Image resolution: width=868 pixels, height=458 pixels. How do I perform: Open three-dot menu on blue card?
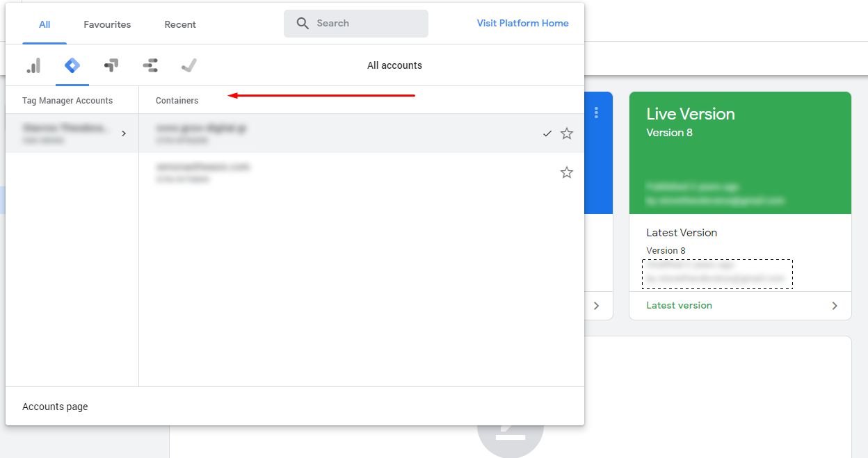pos(596,113)
